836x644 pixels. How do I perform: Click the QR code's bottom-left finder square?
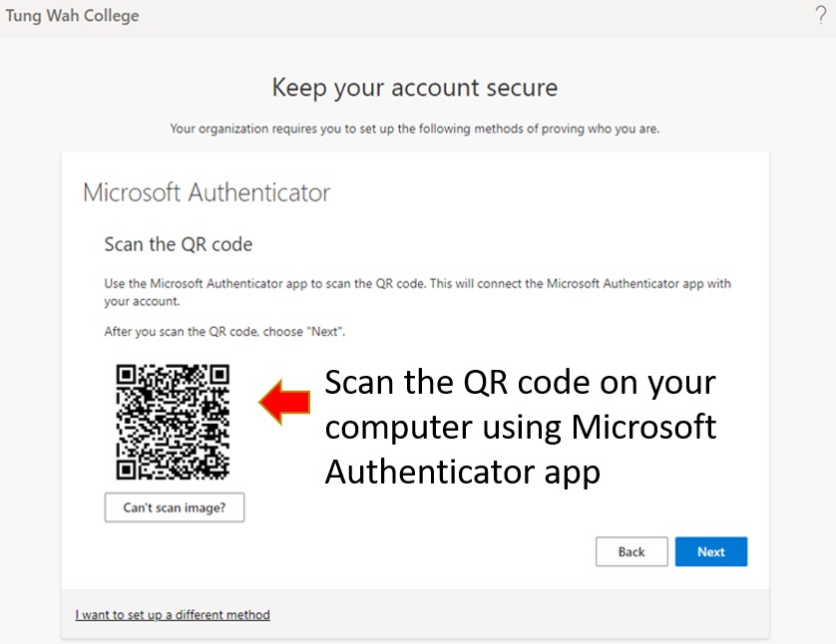click(x=127, y=469)
